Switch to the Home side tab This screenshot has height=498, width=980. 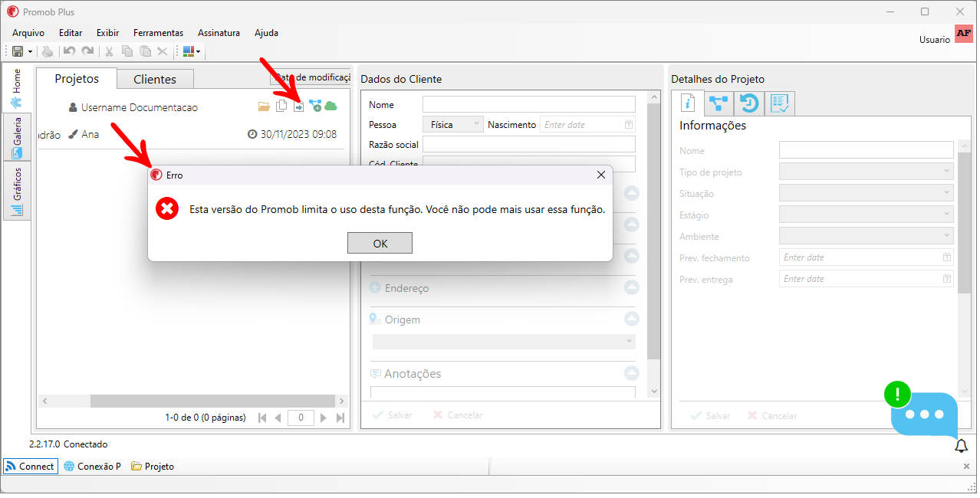pos(17,90)
